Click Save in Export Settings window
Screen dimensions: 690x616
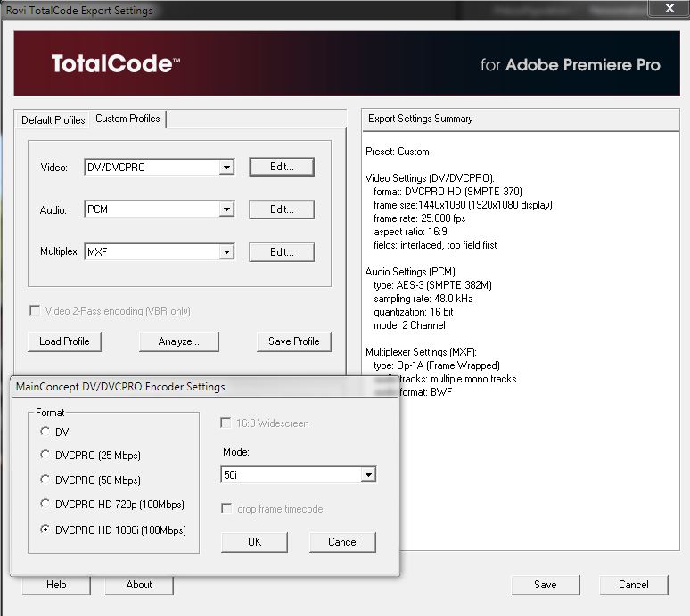(x=546, y=585)
